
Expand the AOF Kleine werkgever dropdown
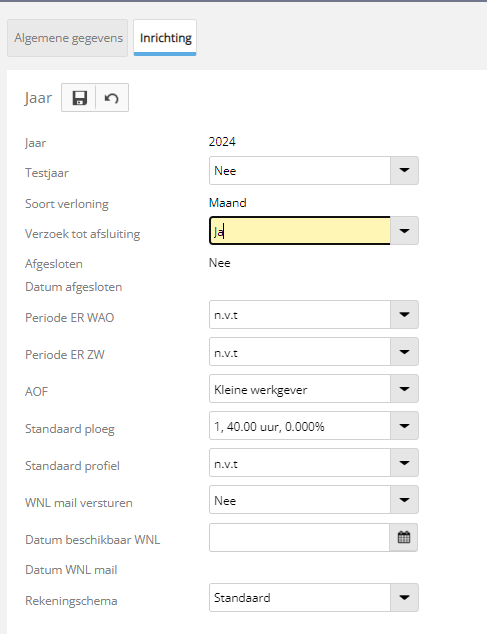click(x=404, y=389)
